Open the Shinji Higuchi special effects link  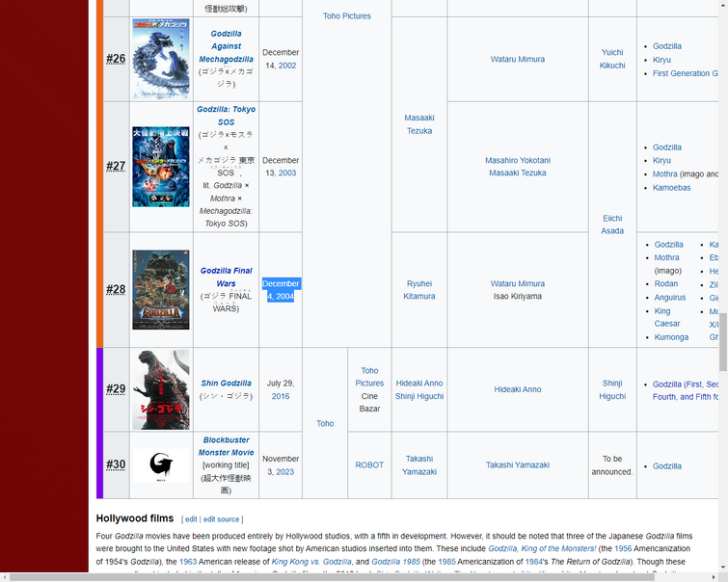pyautogui.click(x=612, y=389)
